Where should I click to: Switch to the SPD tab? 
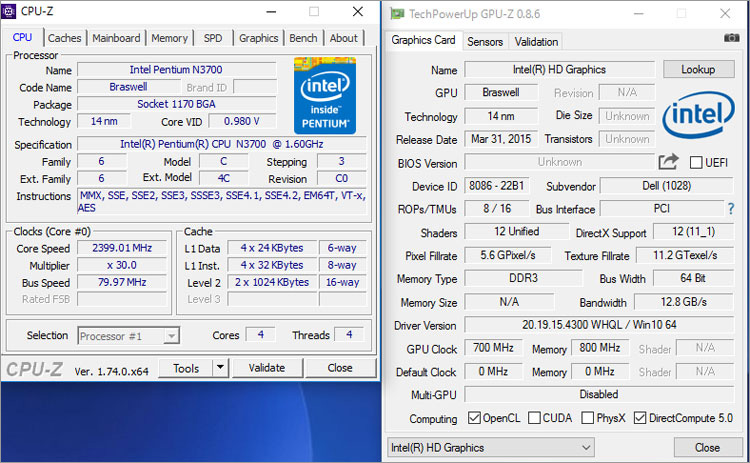pos(213,38)
